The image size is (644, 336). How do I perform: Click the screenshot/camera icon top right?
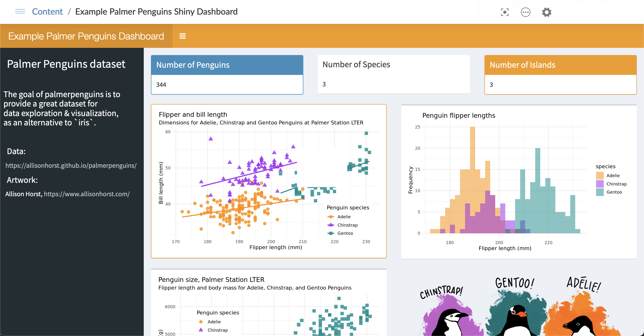coord(505,12)
